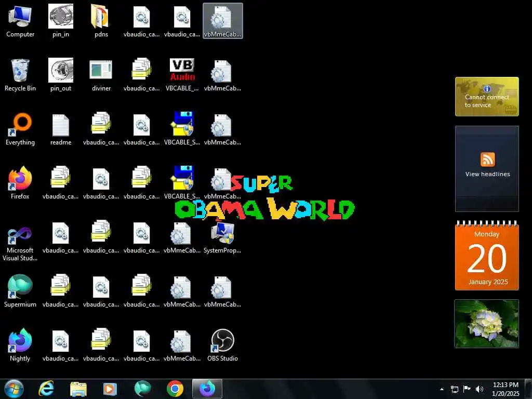Screen dimensions: 532x399
Task: Click the calendar gadget showing Monday 20
Action: (487, 255)
